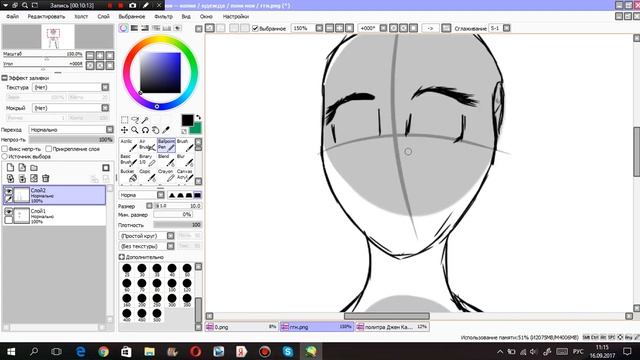The image size is (640, 360).
Task: Select the Acrilic brush tool
Action: pyautogui.click(x=129, y=145)
